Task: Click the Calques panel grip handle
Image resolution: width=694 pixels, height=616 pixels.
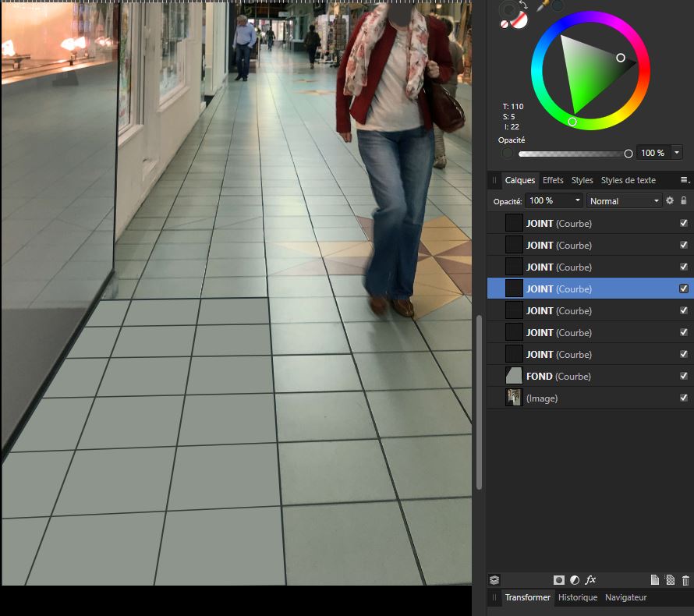Action: click(x=494, y=180)
